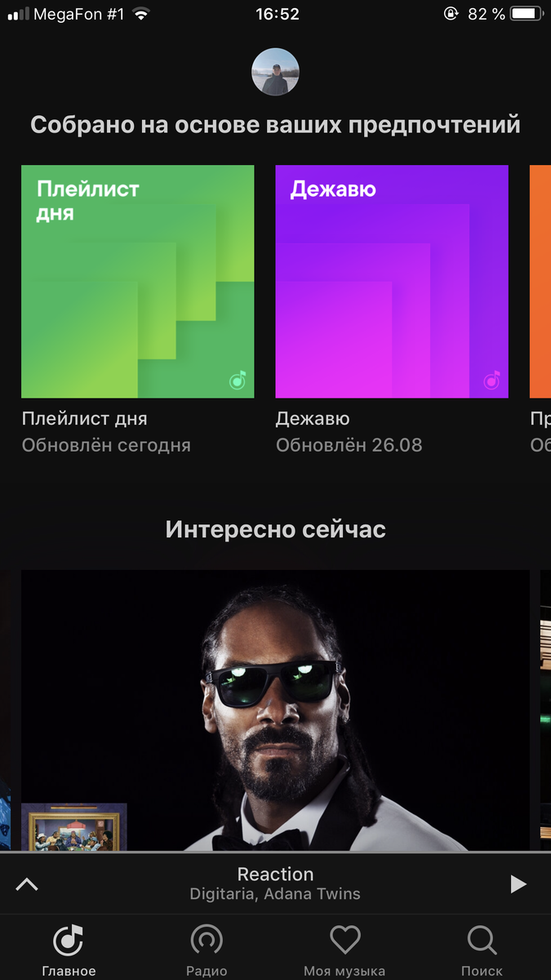551x980 pixels.
Task: Open the green Плейлист дня cover
Action: coord(137,282)
